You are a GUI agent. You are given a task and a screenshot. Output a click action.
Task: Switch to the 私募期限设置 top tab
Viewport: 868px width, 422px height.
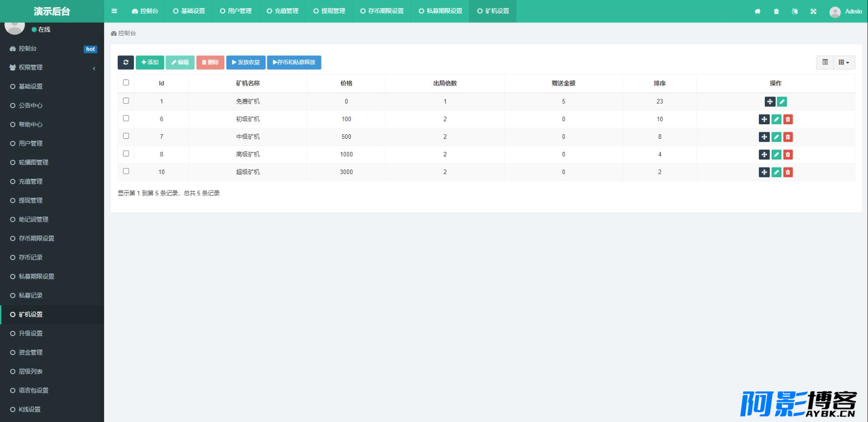tap(440, 11)
